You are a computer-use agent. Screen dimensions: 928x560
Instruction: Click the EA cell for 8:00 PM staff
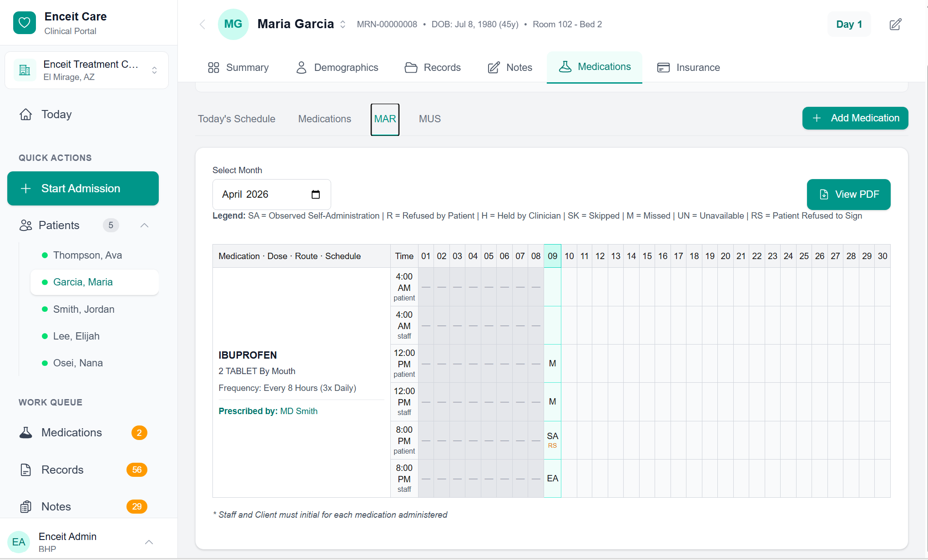552,478
